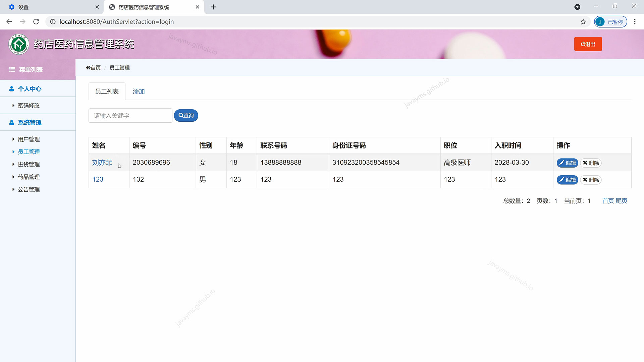Delete the 刘亦菲 employee row

[x=591, y=163]
